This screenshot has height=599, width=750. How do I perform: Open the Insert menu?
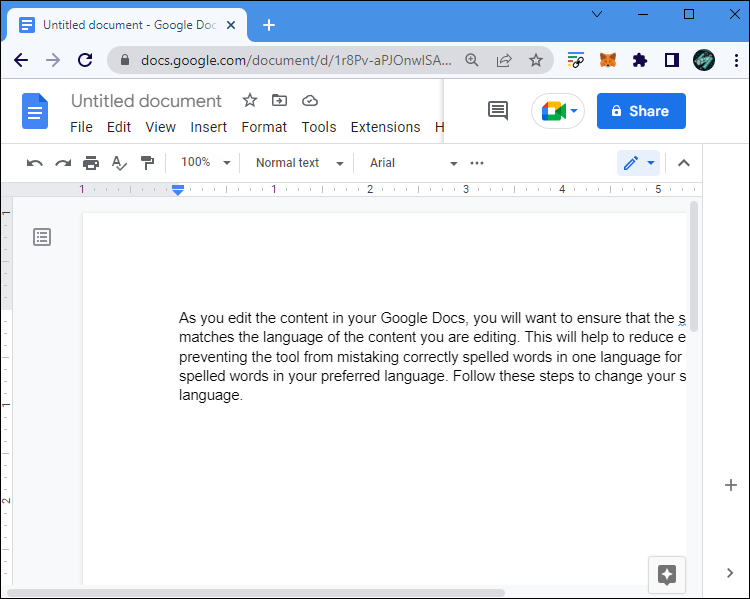coord(209,127)
